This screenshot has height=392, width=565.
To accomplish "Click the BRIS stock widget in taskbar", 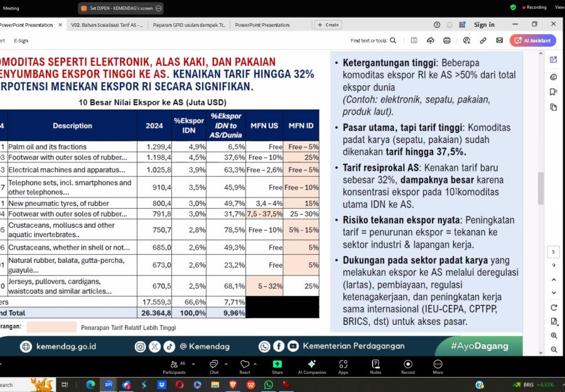I will 533,385.
